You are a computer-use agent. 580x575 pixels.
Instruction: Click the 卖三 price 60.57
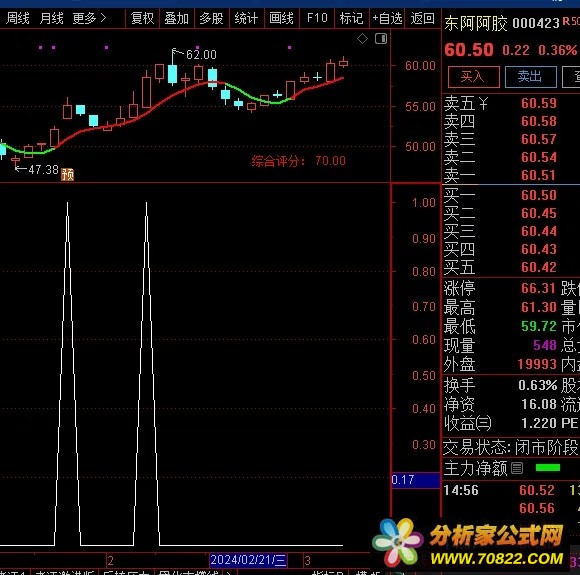[539, 139]
